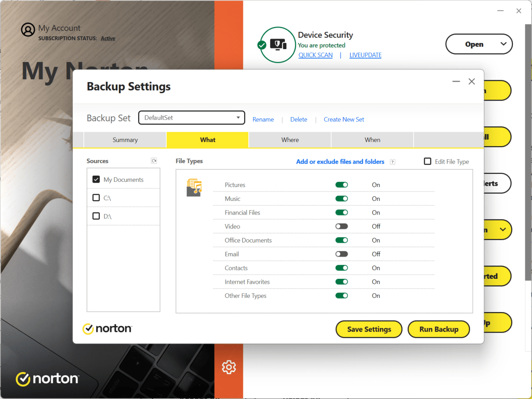Image resolution: width=532 pixels, height=399 pixels.
Task: Close the Backup Settings dialog
Action: coord(472,82)
